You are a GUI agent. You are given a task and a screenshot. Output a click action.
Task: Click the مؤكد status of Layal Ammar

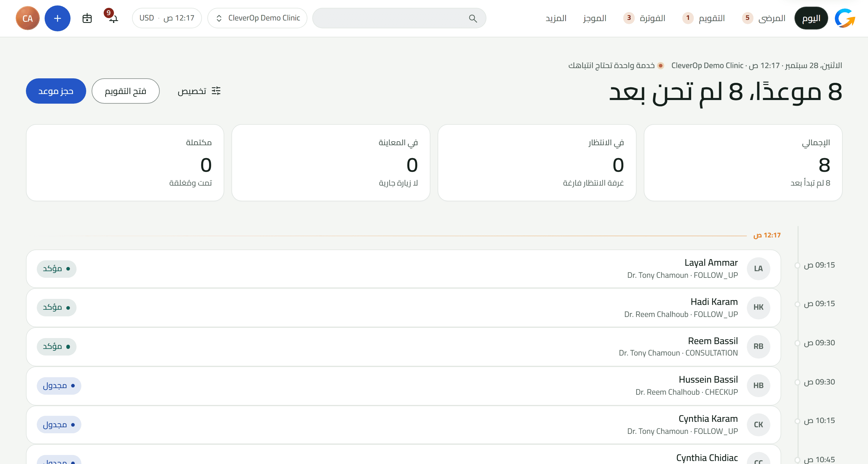57,269
